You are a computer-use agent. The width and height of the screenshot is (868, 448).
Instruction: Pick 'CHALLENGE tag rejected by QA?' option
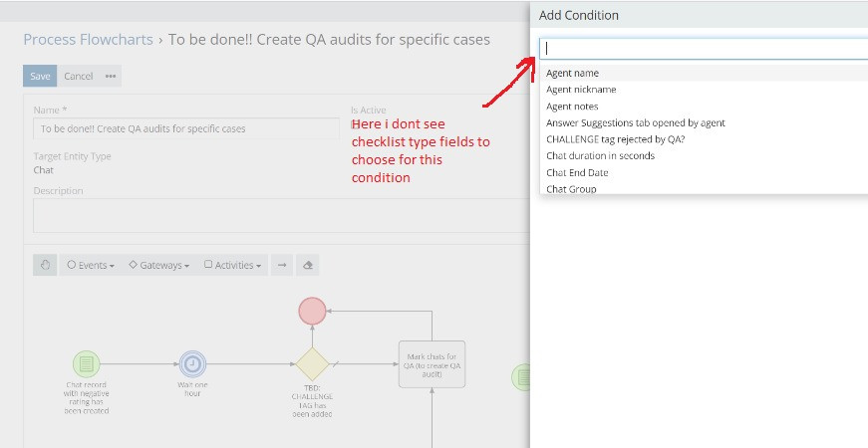[615, 139]
